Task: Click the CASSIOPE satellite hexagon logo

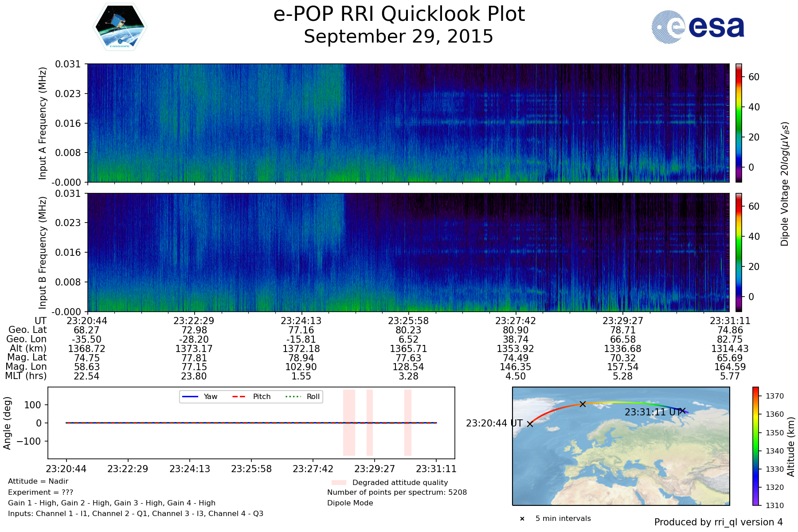Action: coord(120,27)
